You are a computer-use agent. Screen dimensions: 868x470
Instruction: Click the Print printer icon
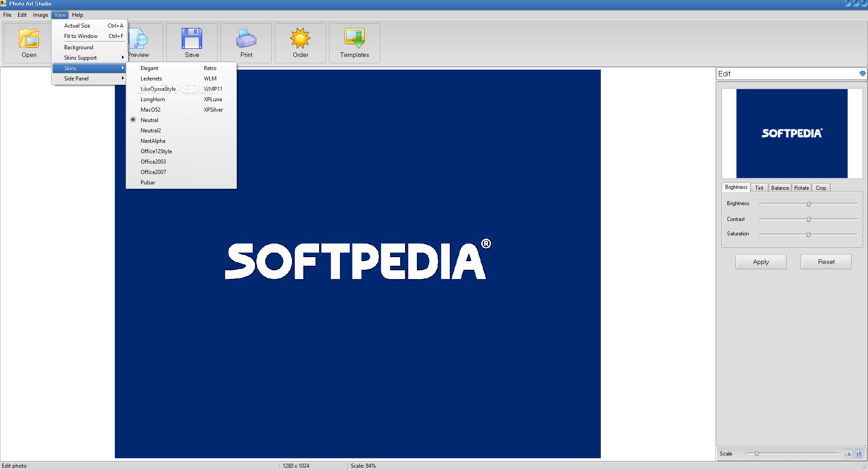click(246, 39)
